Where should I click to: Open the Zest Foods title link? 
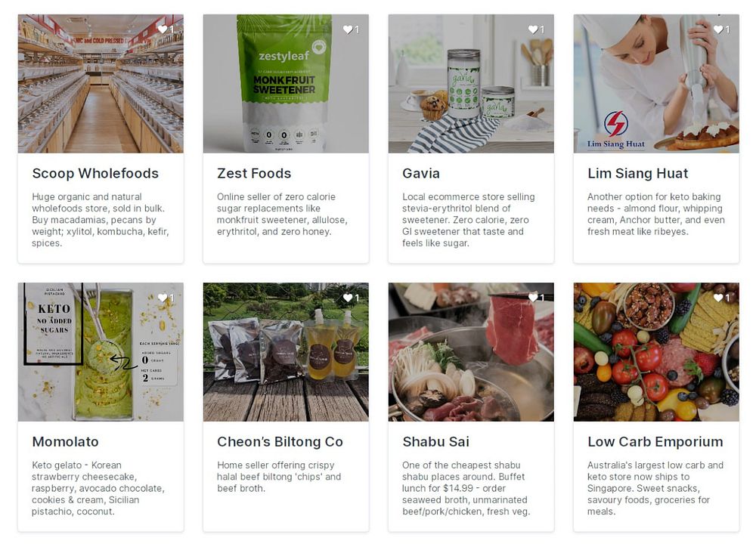pyautogui.click(x=254, y=174)
